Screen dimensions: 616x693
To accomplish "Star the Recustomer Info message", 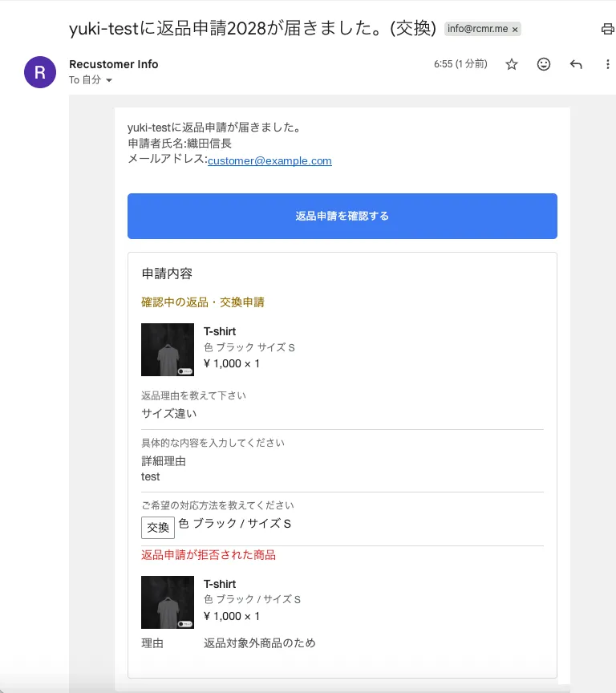I will point(511,64).
